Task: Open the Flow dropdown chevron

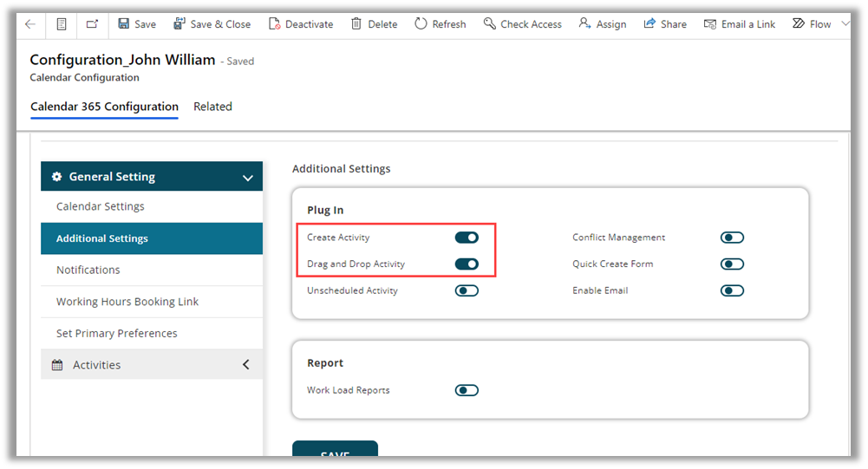Action: pyautogui.click(x=845, y=24)
